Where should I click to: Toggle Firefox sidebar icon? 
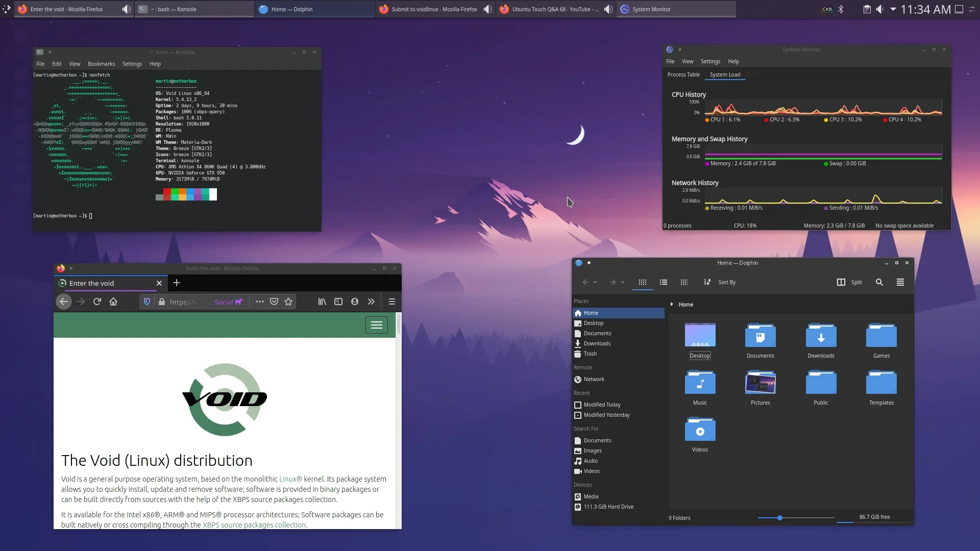338,302
